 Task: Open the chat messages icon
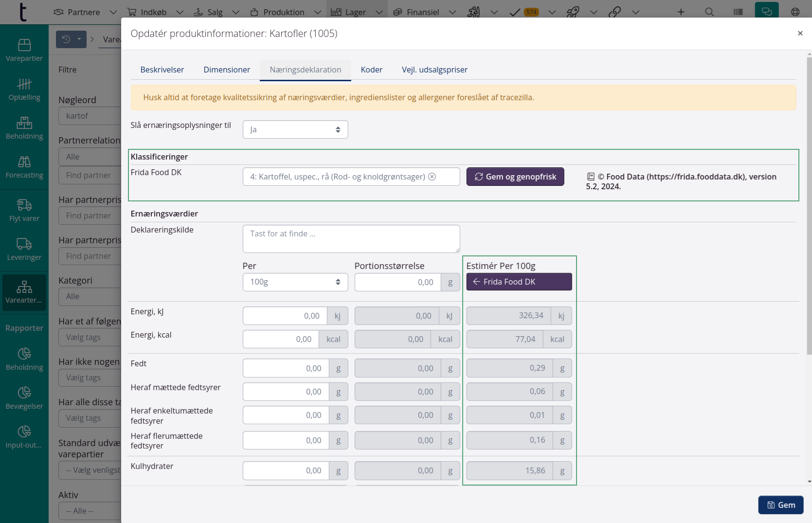[766, 12]
